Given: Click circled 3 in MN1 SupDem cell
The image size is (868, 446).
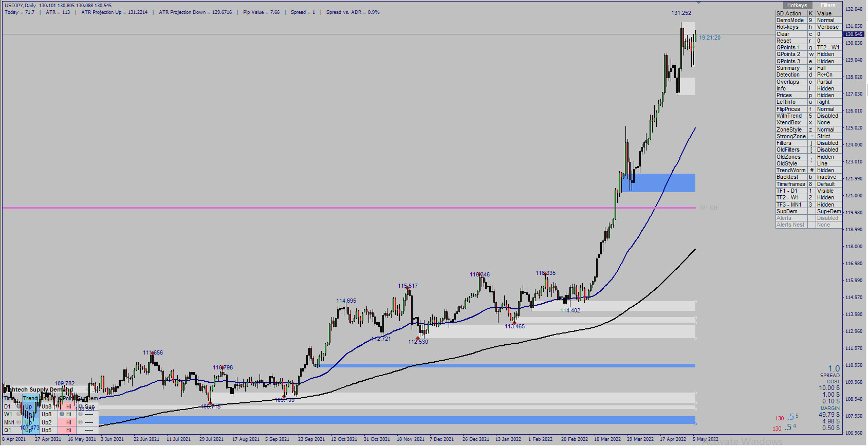Looking at the screenshot, I should click(x=80, y=422).
